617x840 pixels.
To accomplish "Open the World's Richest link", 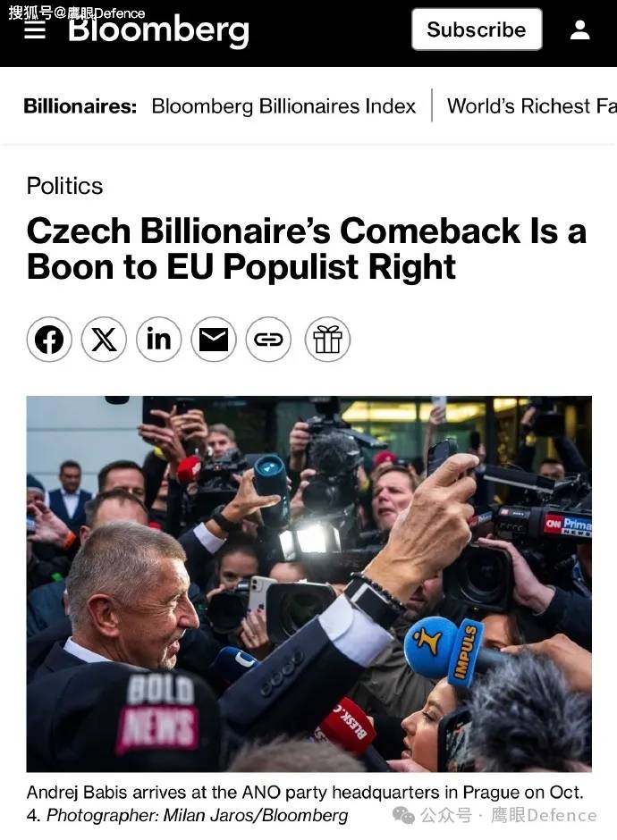I will coord(531,106).
